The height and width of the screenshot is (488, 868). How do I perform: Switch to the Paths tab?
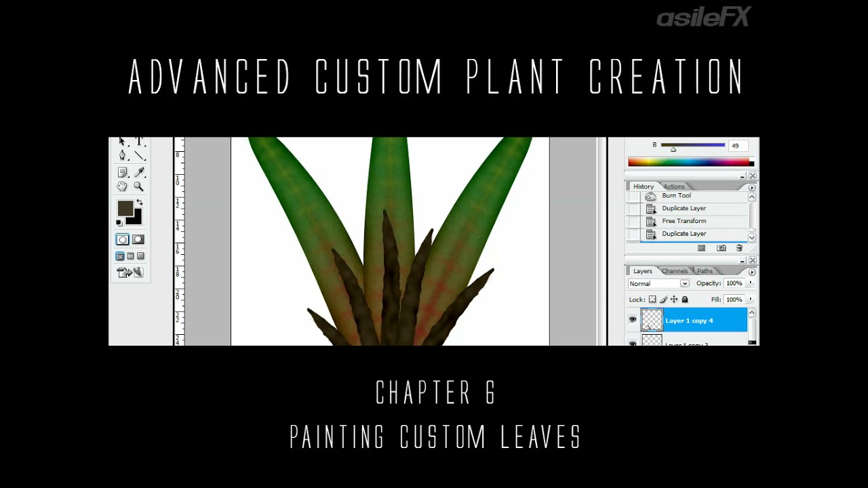tap(705, 271)
